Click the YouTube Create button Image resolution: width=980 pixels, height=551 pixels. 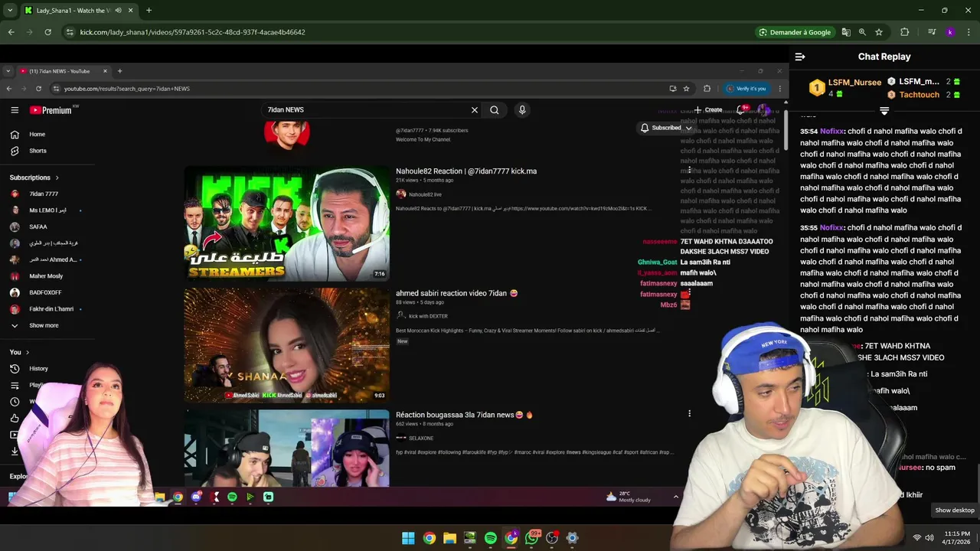coord(708,110)
